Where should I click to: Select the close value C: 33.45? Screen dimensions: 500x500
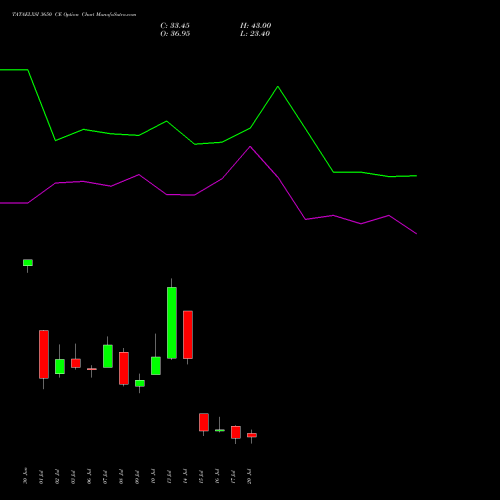[175, 26]
